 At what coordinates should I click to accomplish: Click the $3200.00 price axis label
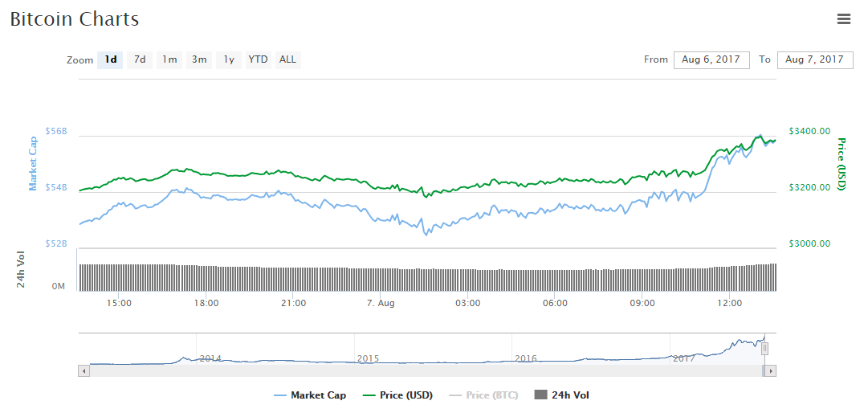(809, 186)
